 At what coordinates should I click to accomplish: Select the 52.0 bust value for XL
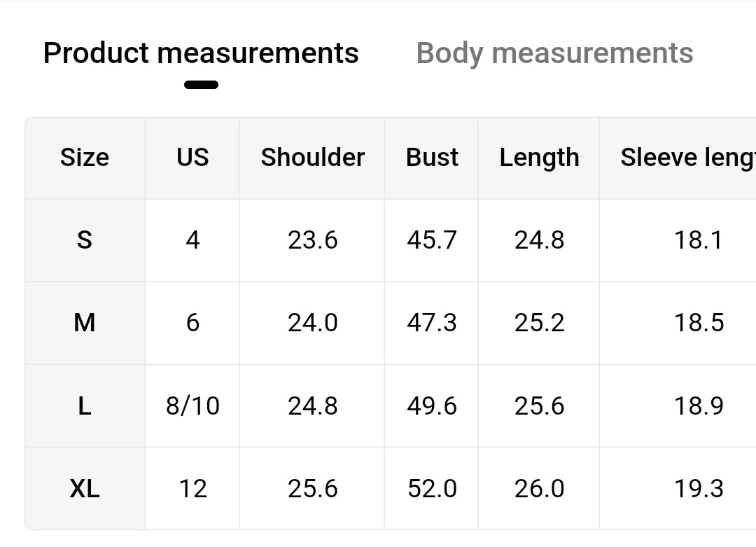[432, 488]
